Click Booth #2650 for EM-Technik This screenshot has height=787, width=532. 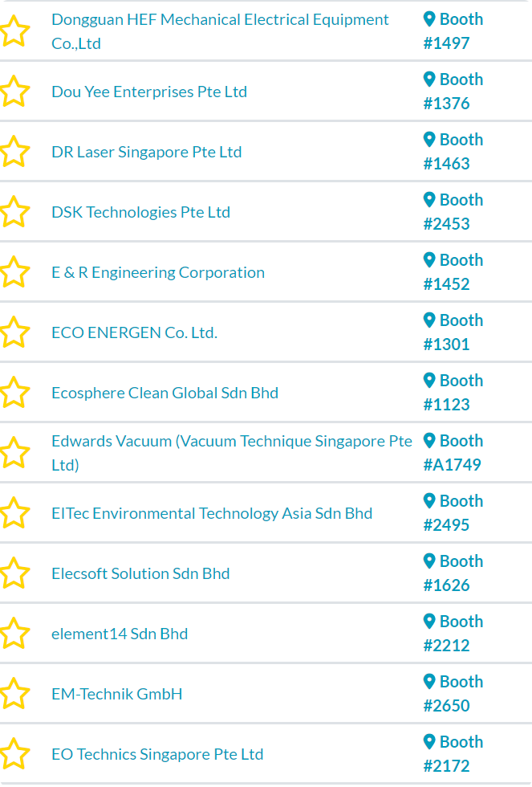pyautogui.click(x=453, y=694)
